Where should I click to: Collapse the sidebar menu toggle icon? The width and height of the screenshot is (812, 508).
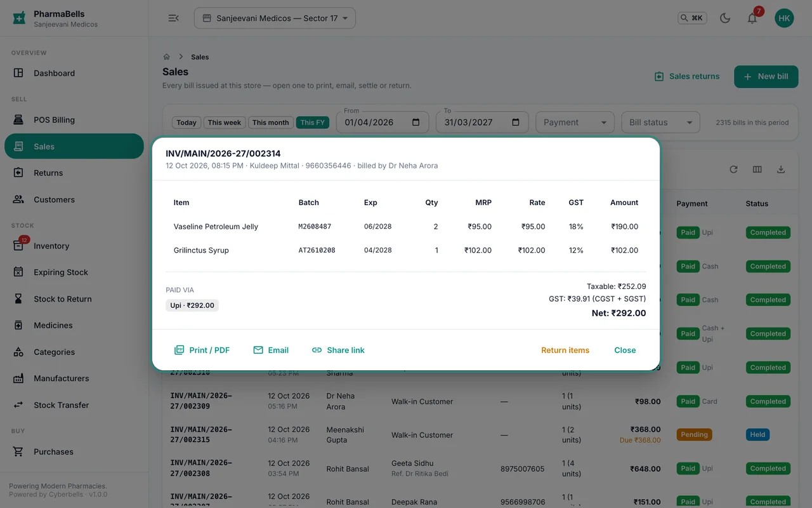click(173, 18)
